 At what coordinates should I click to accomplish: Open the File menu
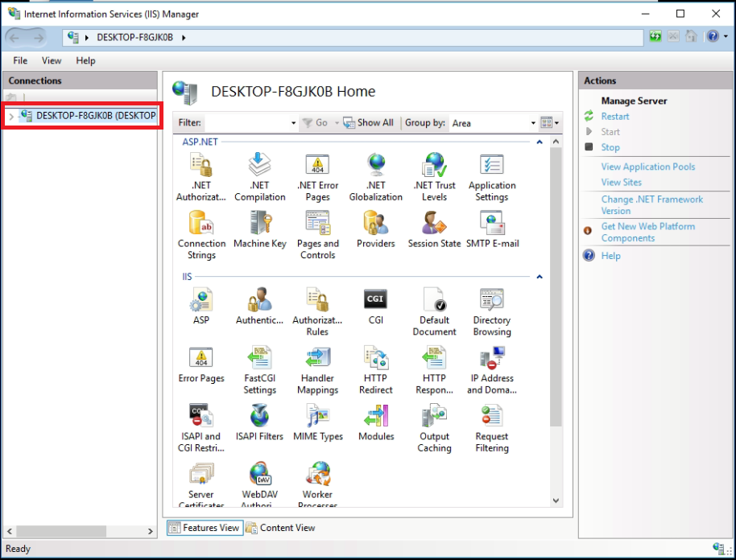pyautogui.click(x=20, y=60)
